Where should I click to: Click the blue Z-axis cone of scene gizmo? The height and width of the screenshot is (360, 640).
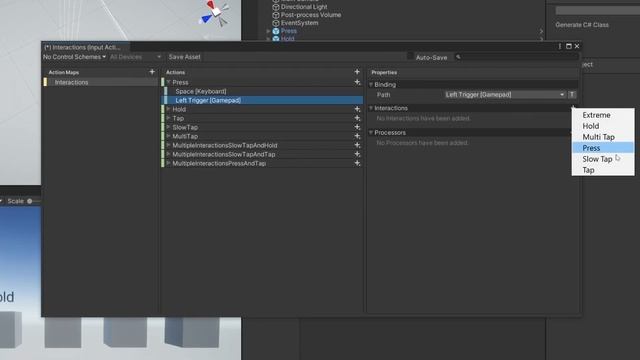[207, 19]
